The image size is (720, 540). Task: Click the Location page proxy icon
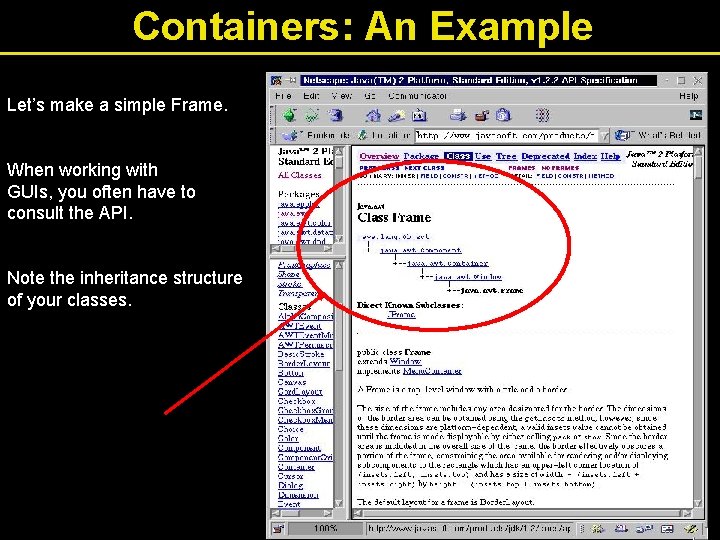(x=363, y=135)
